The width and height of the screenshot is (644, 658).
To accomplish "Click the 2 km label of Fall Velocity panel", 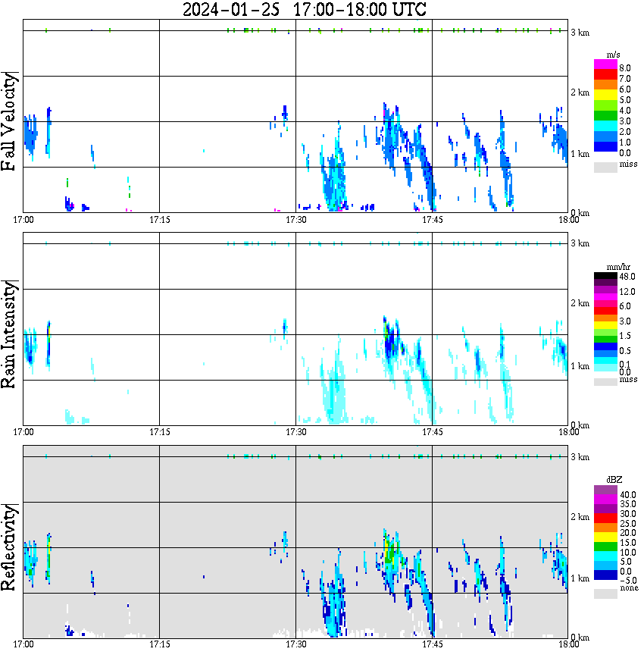I will tap(580, 92).
